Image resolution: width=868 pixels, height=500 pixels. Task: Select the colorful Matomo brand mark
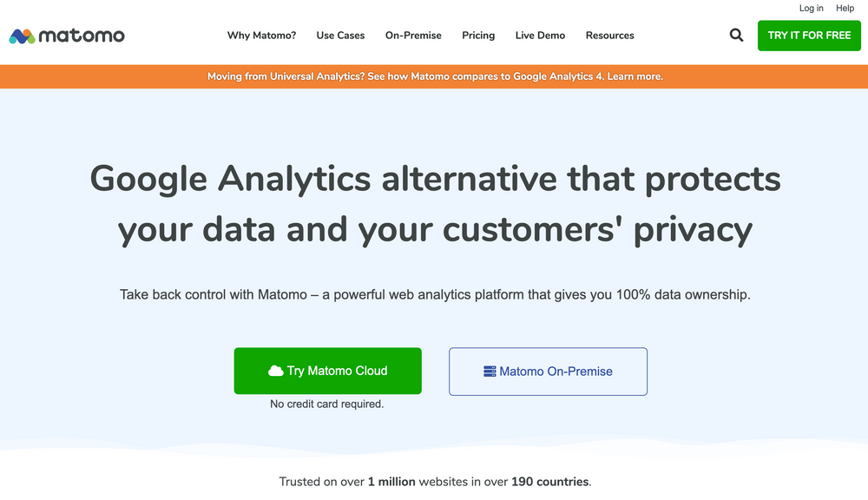[x=21, y=36]
